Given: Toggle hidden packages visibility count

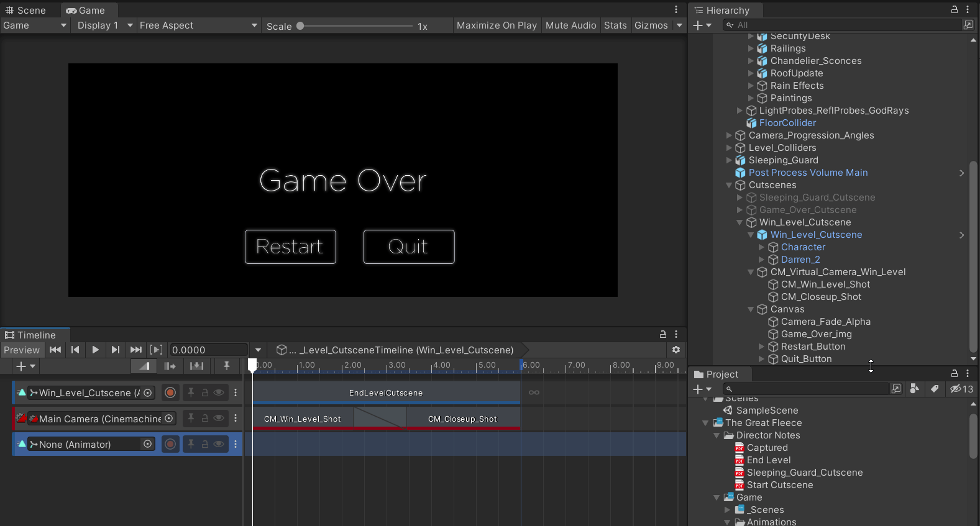Looking at the screenshot, I should pos(961,389).
